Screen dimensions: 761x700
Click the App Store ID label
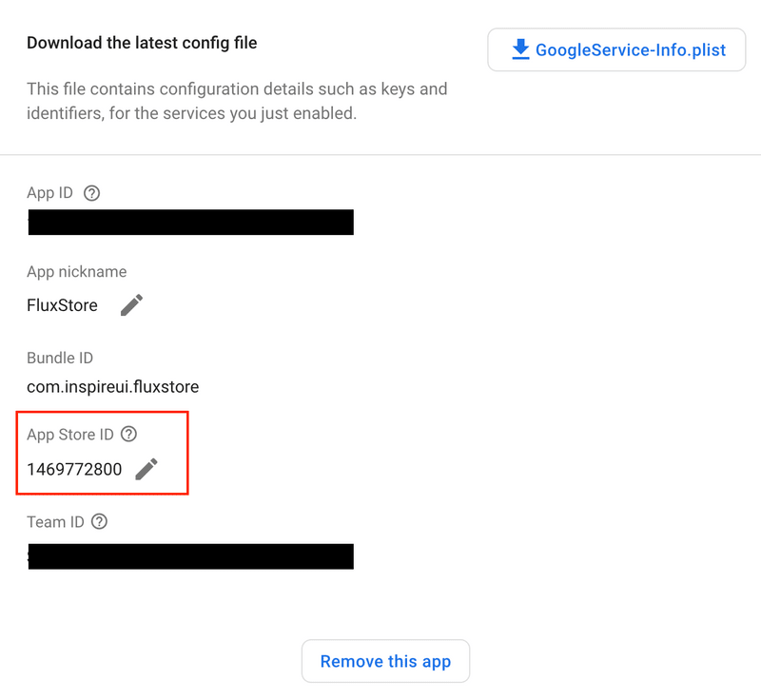[69, 434]
